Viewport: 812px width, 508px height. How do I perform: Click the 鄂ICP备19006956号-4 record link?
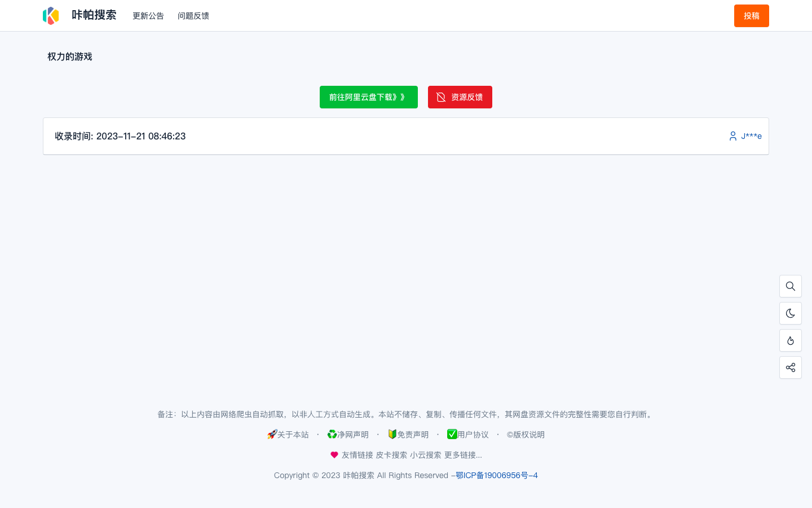click(x=497, y=475)
